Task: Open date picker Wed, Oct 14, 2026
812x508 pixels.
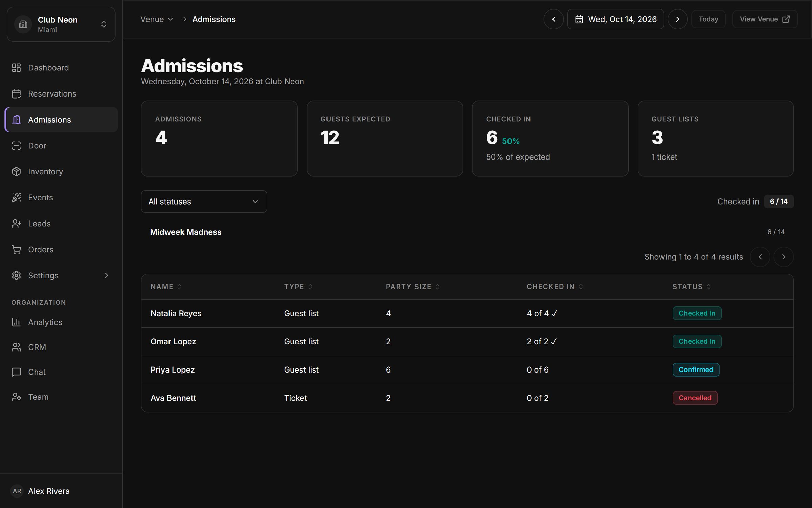Action: click(x=615, y=19)
